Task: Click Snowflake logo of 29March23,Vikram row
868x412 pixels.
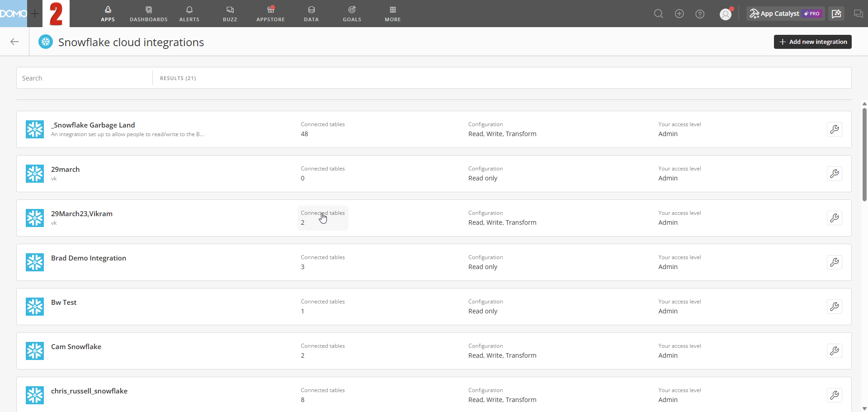Action: coord(35,218)
